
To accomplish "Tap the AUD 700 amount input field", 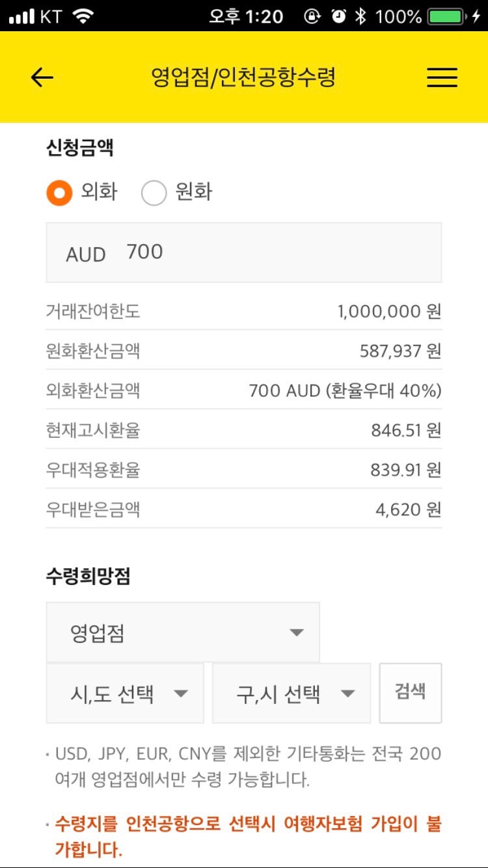I will (x=244, y=252).
